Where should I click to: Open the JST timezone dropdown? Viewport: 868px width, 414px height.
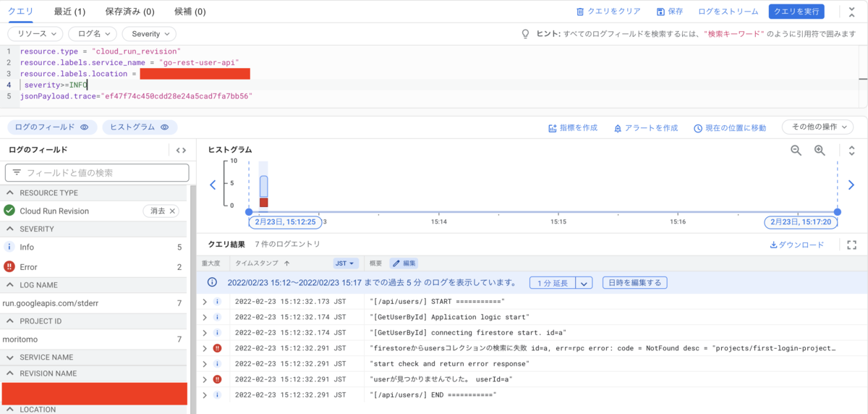click(x=346, y=263)
